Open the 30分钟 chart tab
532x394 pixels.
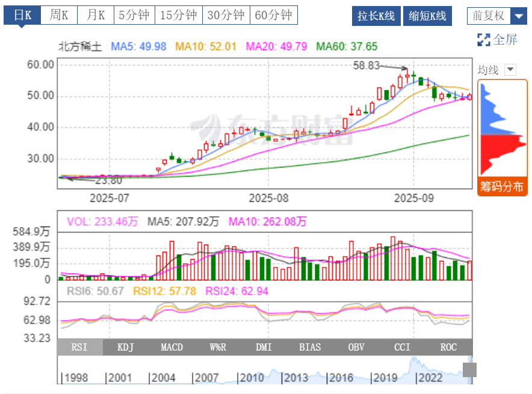(x=226, y=15)
